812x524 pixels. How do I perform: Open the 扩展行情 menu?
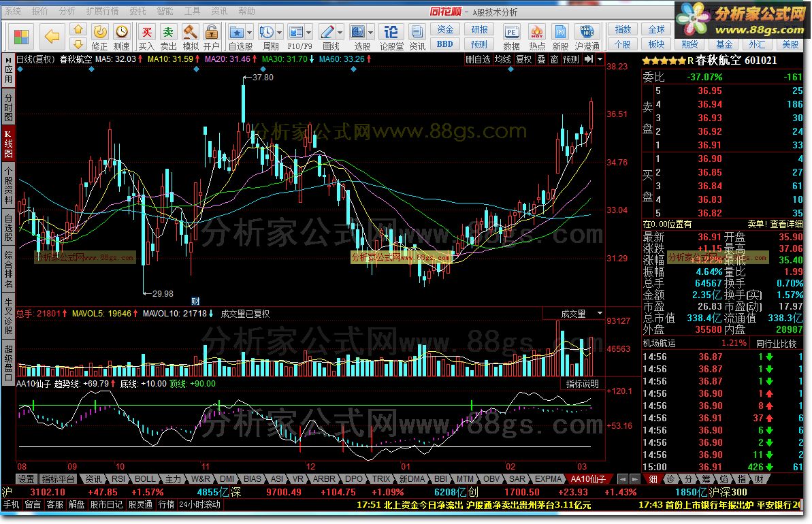click(102, 11)
